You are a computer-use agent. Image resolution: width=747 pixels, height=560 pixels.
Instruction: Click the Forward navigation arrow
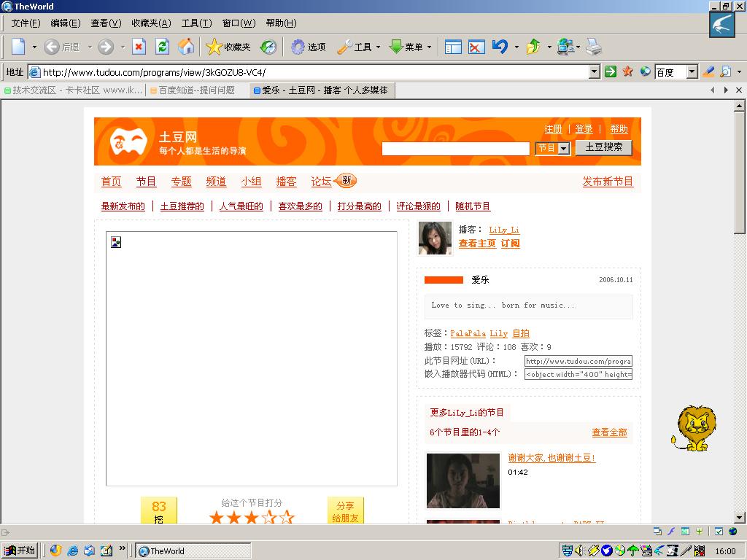click(106, 47)
